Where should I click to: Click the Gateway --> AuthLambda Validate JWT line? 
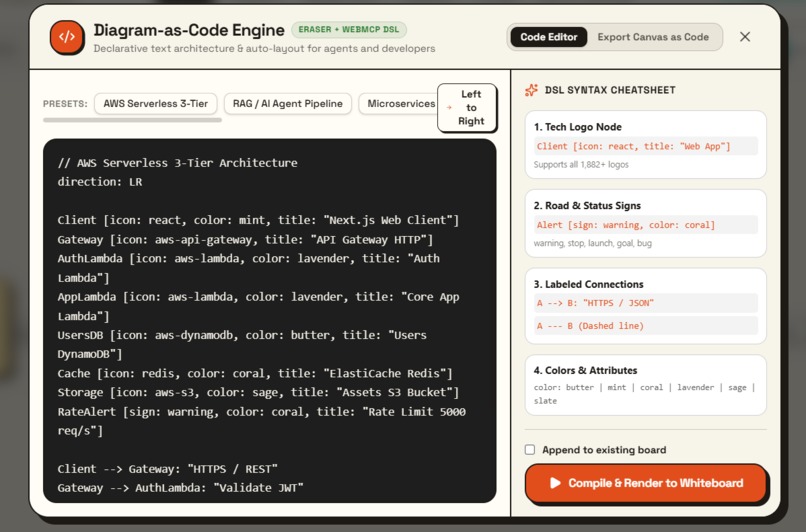[x=180, y=488]
